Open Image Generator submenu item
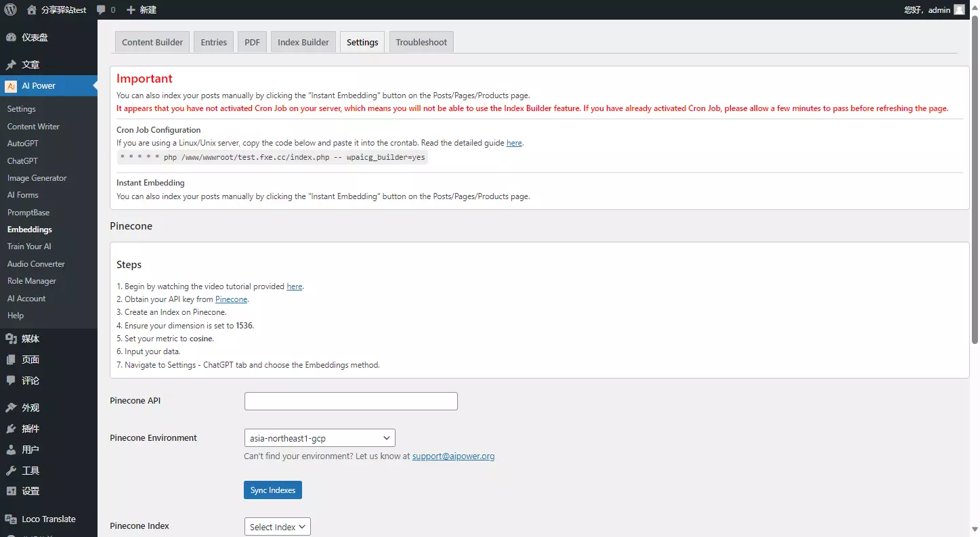This screenshot has width=980, height=537. click(37, 178)
